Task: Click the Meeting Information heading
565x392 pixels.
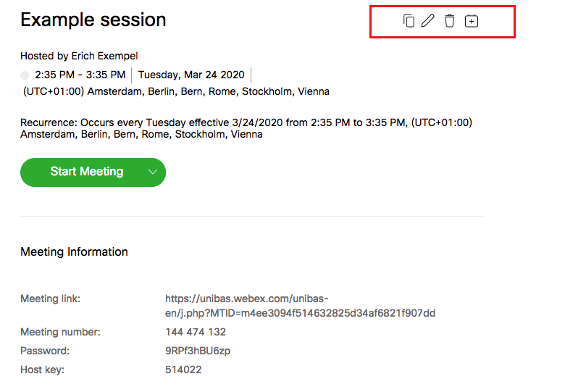Action: (x=74, y=252)
